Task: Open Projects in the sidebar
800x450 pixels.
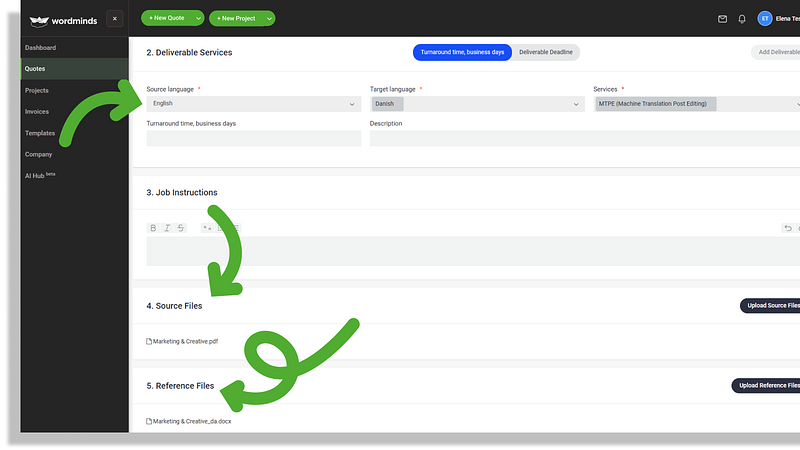Action: (x=37, y=90)
